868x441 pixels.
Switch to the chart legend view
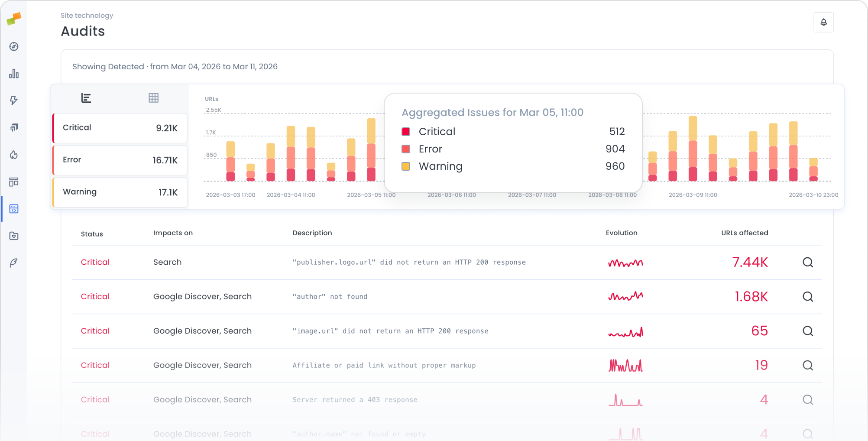(86, 98)
